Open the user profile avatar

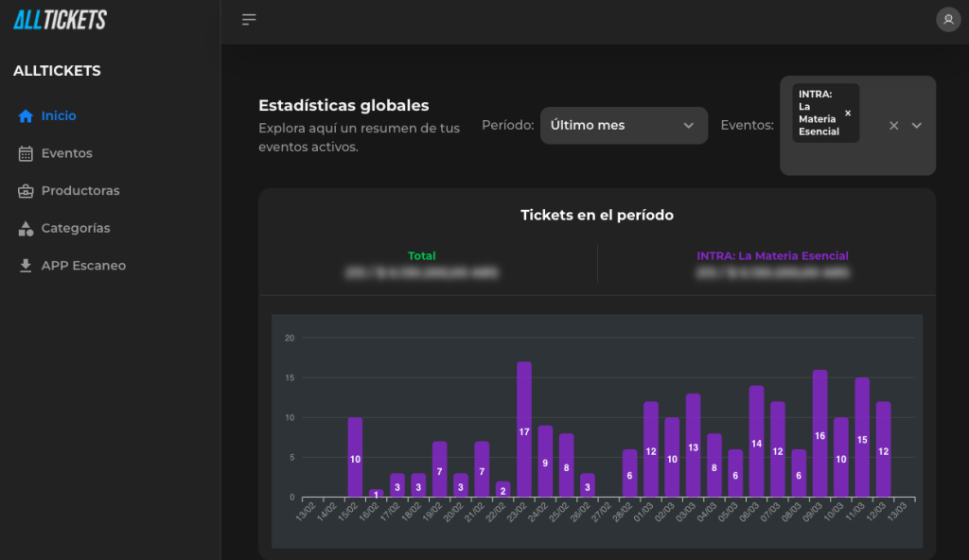[947, 20]
